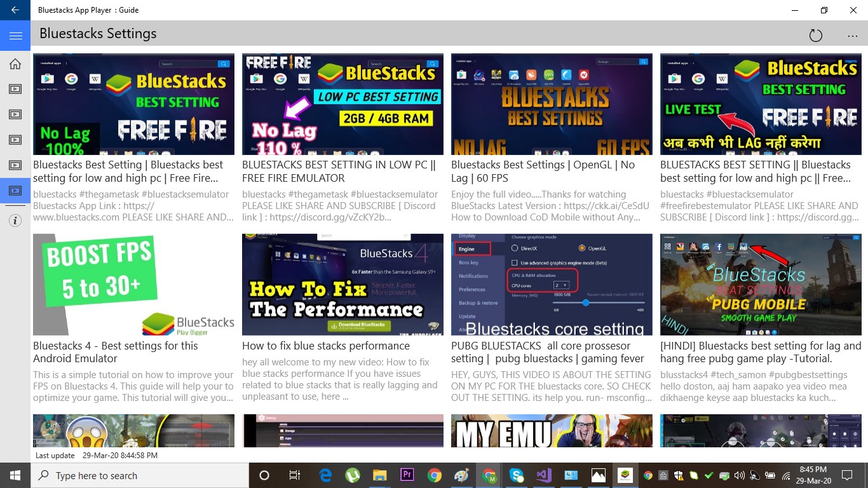Open Action Center from the taskbar corner

(x=846, y=475)
